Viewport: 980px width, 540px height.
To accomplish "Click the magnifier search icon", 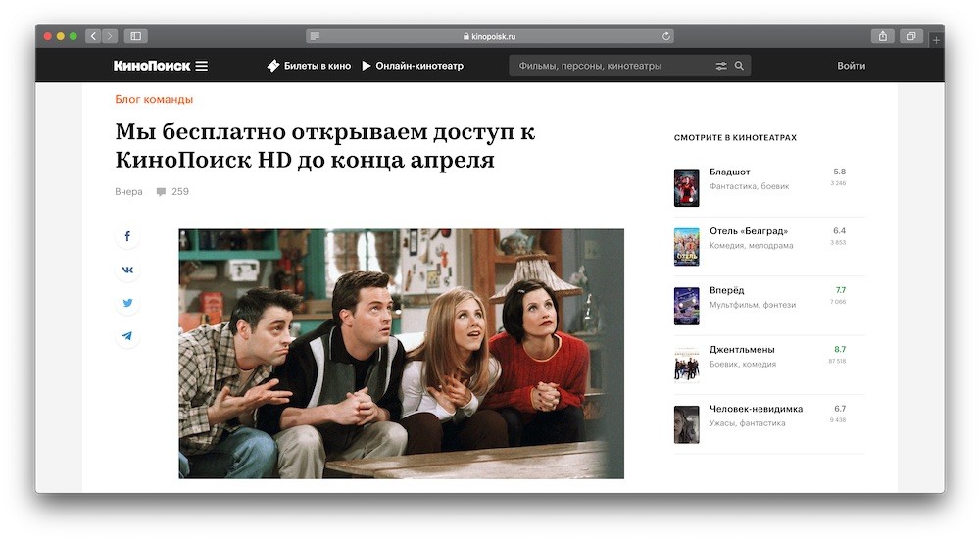I will (x=739, y=66).
